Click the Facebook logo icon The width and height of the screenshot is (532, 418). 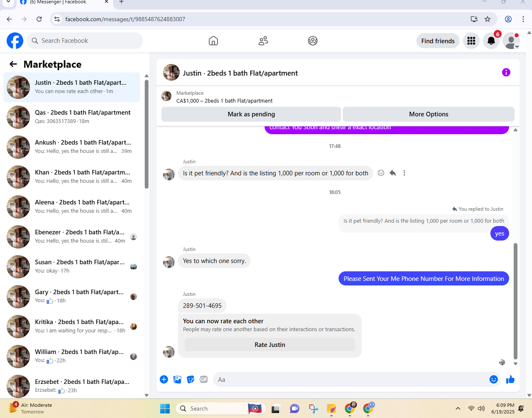15,41
